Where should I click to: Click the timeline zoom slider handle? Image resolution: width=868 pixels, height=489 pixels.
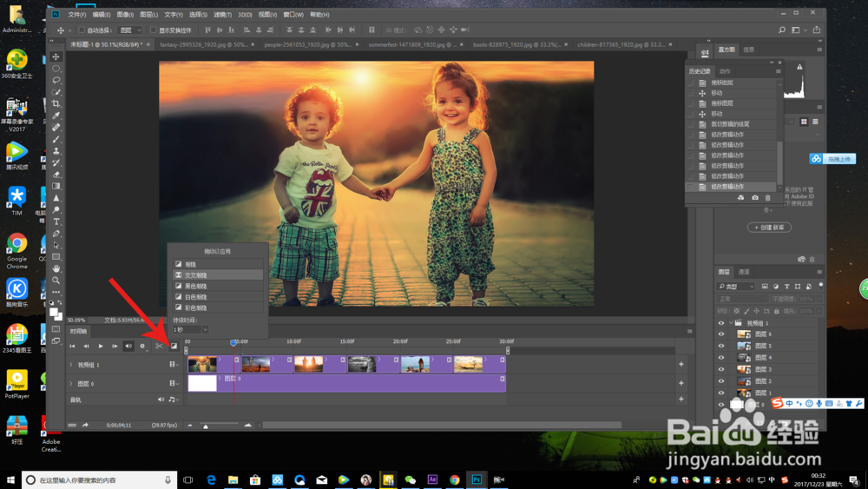coord(206,426)
